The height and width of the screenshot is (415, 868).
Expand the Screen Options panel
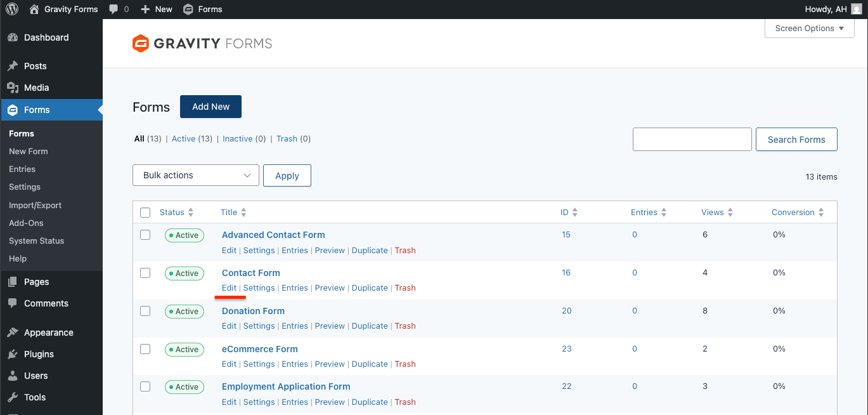pyautogui.click(x=809, y=28)
